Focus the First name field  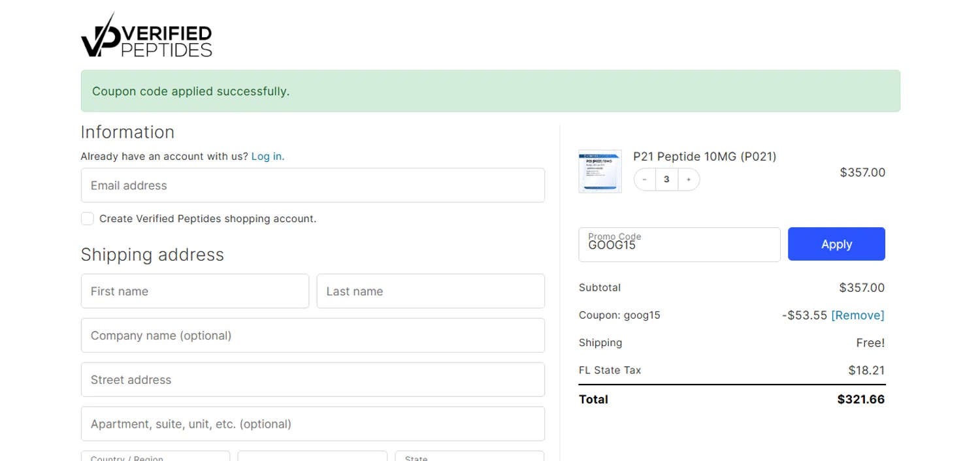195,291
